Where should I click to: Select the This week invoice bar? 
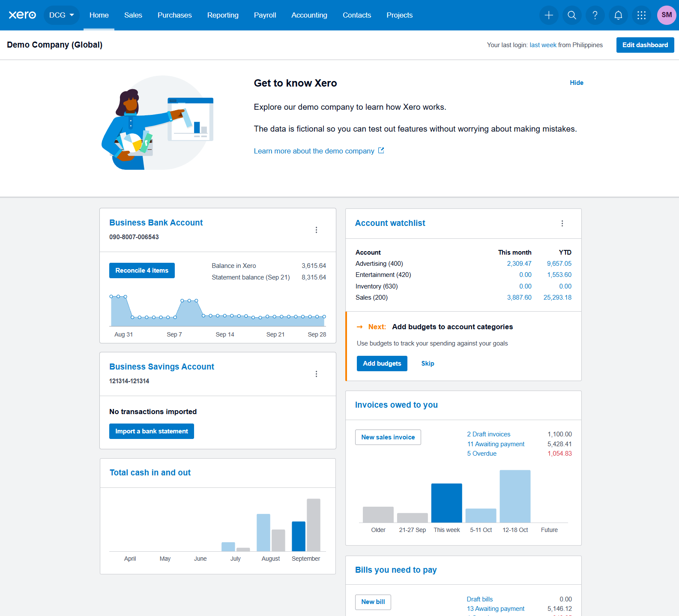447,503
